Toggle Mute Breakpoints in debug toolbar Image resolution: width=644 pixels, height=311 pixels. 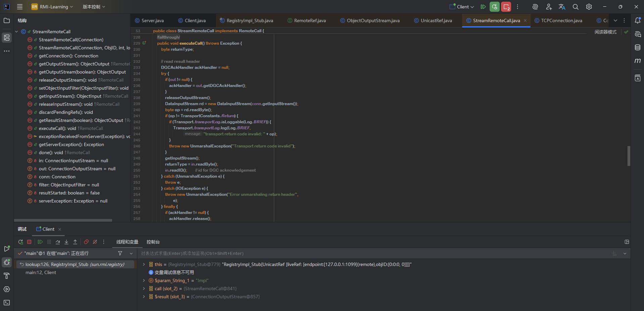[95, 242]
